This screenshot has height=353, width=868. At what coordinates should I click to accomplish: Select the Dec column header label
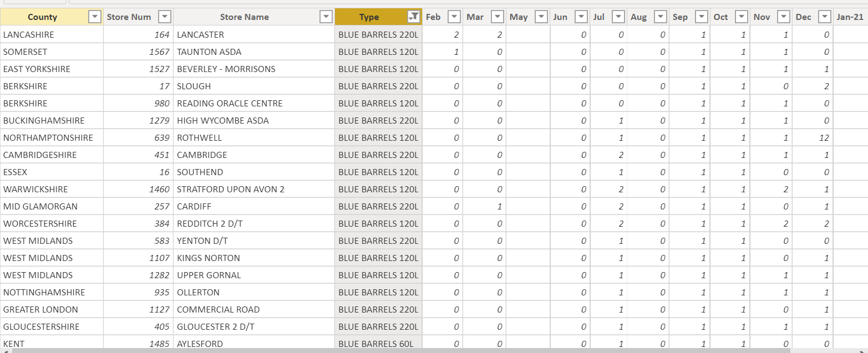[x=803, y=17]
